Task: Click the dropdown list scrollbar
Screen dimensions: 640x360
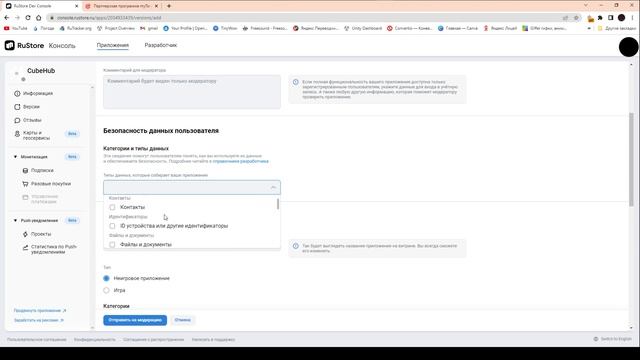Action: [x=278, y=204]
